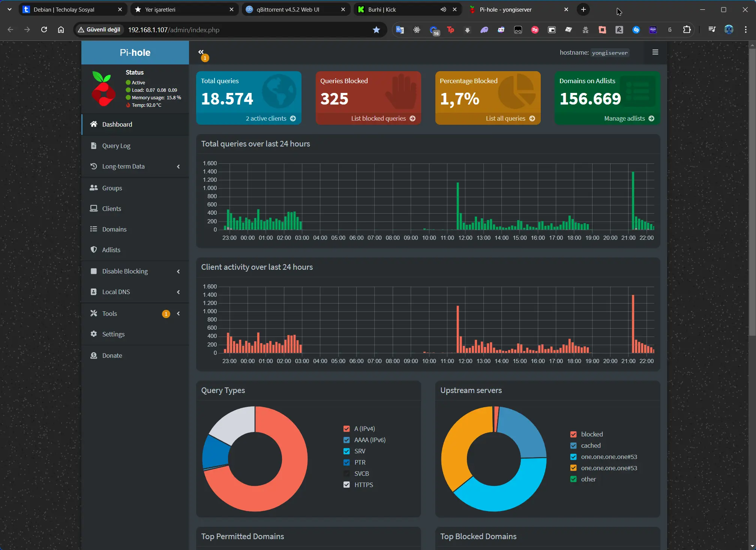Click the browser back arrow
The image size is (756, 550).
(10, 30)
